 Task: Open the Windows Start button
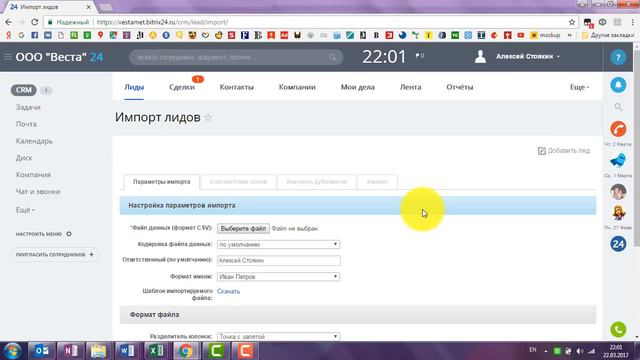[12, 351]
